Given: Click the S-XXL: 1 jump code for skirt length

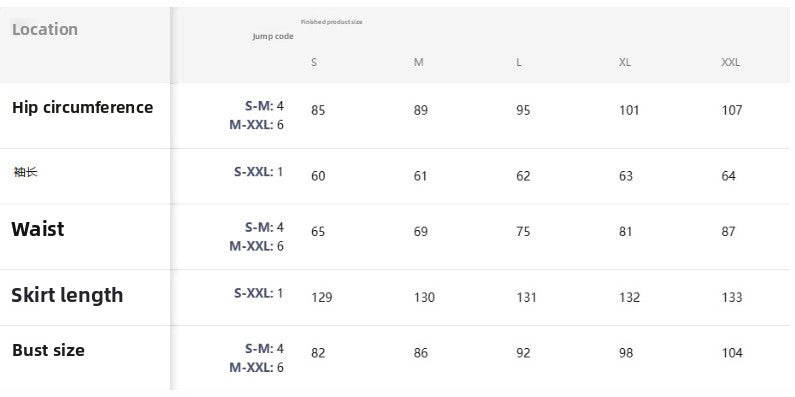Looking at the screenshot, I should coord(259,293).
